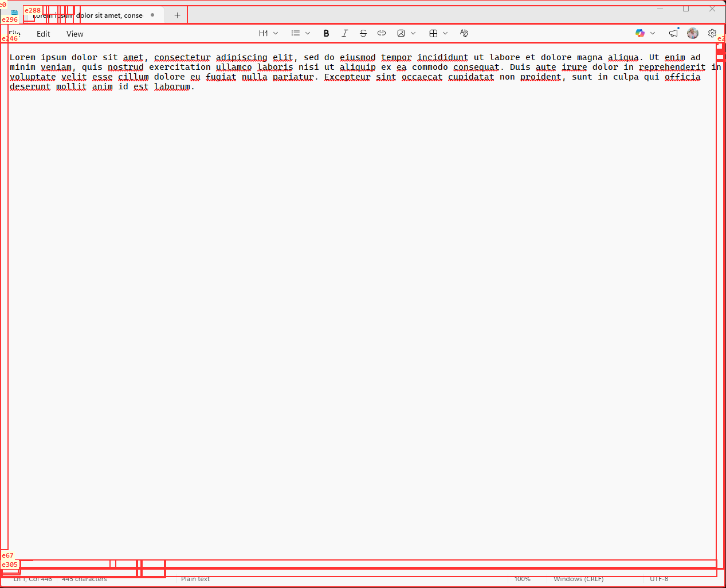Expand the table options chevron
This screenshot has height=588, width=726.
click(x=445, y=33)
